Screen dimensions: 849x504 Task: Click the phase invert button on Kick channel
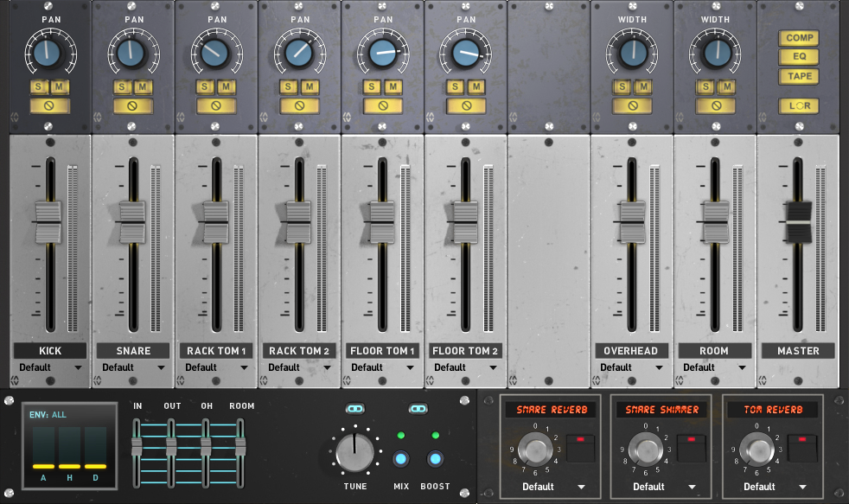point(50,106)
